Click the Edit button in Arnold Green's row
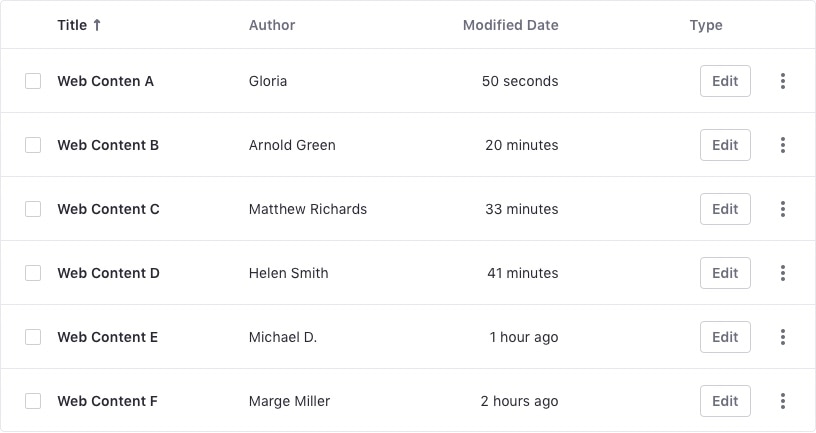The width and height of the screenshot is (816, 433). tap(725, 145)
